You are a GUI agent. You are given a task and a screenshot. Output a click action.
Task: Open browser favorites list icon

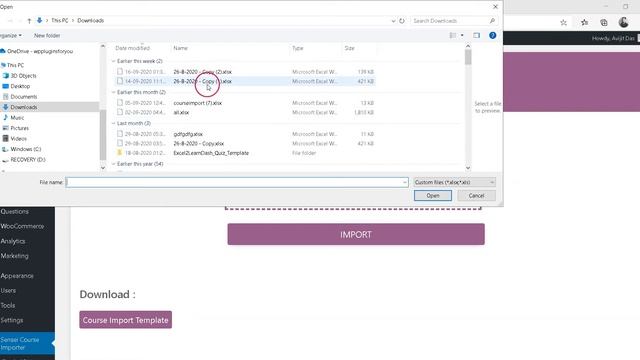click(x=584, y=23)
